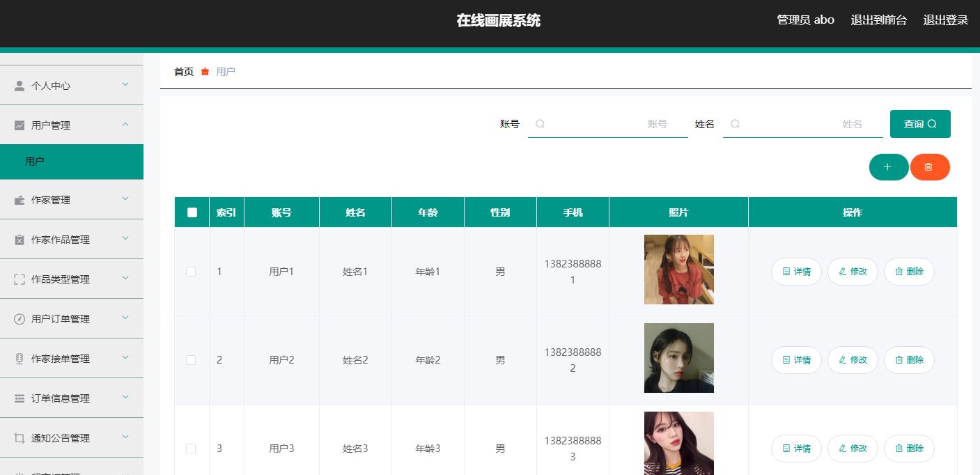Open 详情 for 用户2
The width and height of the screenshot is (980, 475).
pos(796,360)
